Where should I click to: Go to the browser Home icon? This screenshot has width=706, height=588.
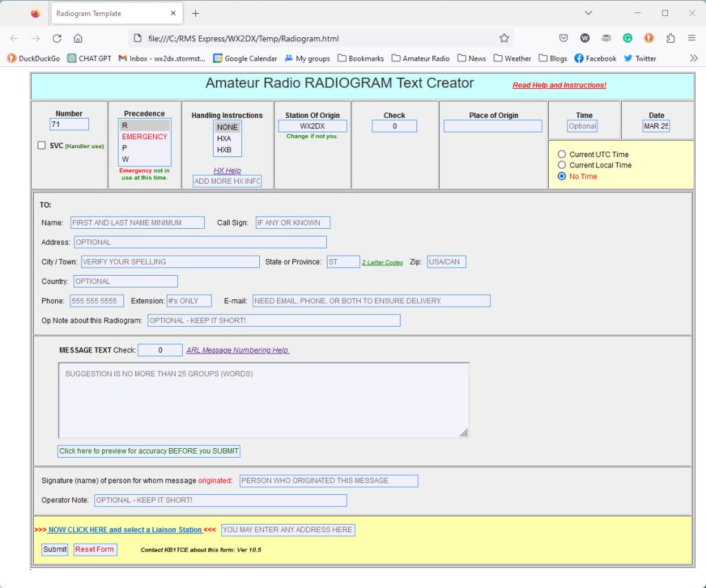pos(78,39)
